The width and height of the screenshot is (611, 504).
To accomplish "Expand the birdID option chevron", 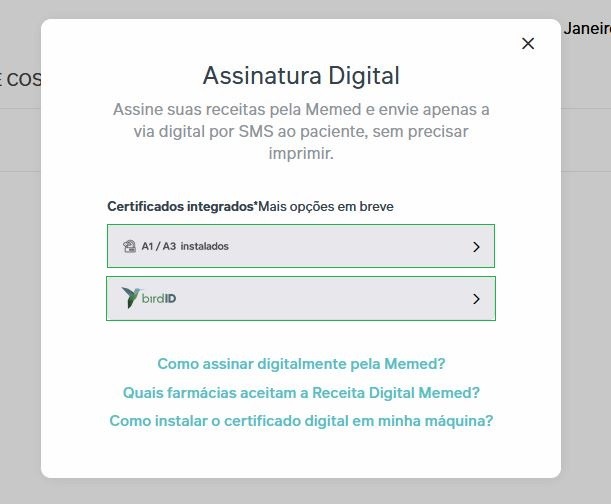I will point(476,298).
